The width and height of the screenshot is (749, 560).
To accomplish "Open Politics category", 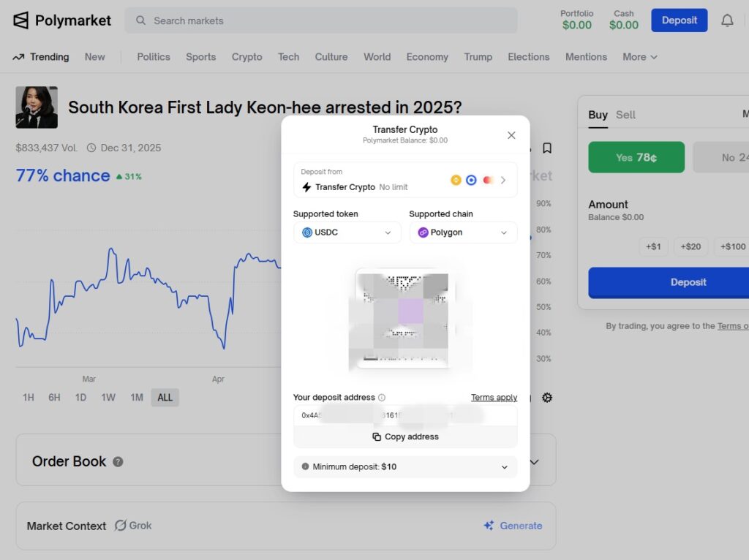I will pos(154,57).
